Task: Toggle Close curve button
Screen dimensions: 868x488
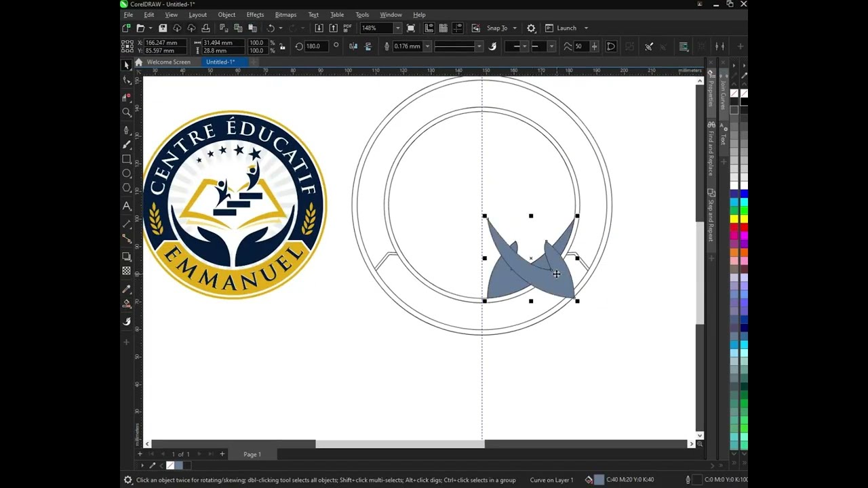Action: [610, 46]
